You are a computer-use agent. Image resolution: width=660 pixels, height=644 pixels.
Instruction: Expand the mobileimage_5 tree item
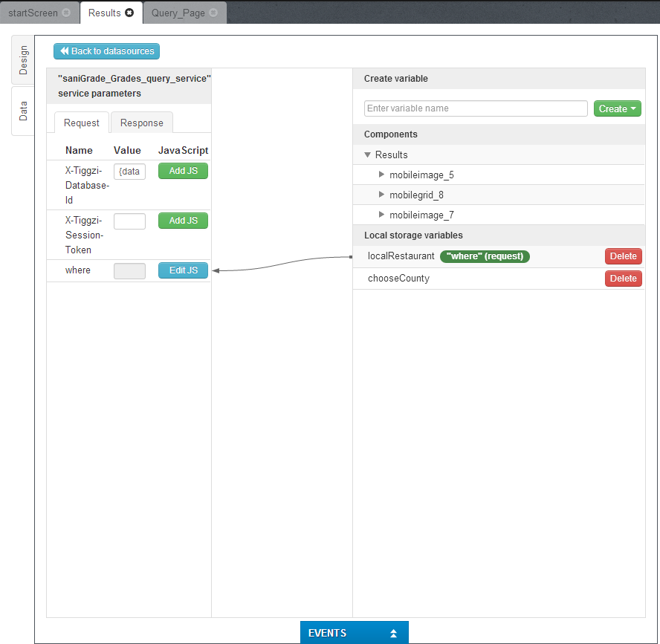tap(382, 175)
